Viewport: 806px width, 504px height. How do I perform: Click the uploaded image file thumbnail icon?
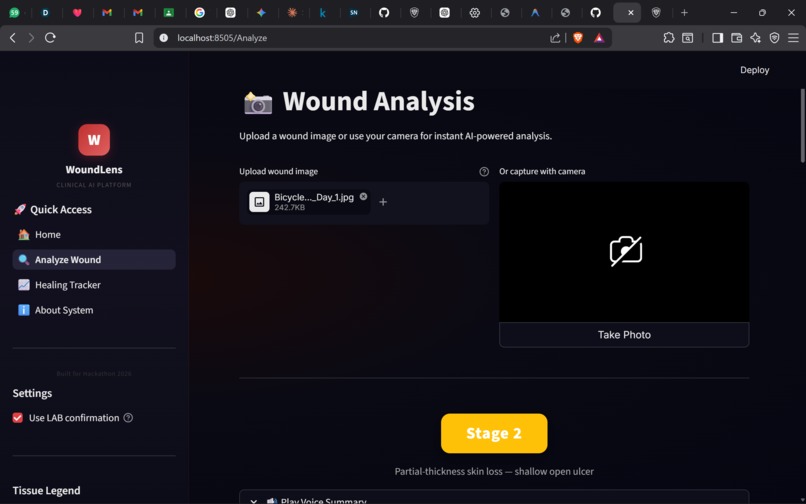[259, 202]
